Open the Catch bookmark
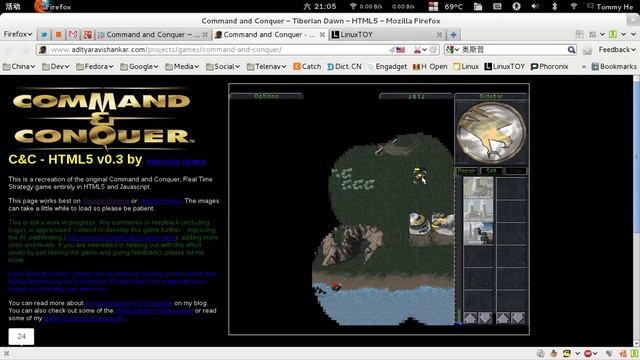Screen dimensions: 640x360 point(307,66)
